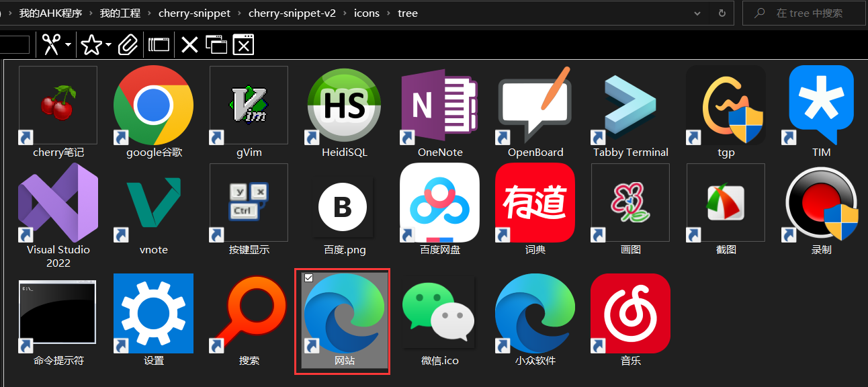Click the star favorites toolbar icon
868x387 pixels.
[x=91, y=45]
